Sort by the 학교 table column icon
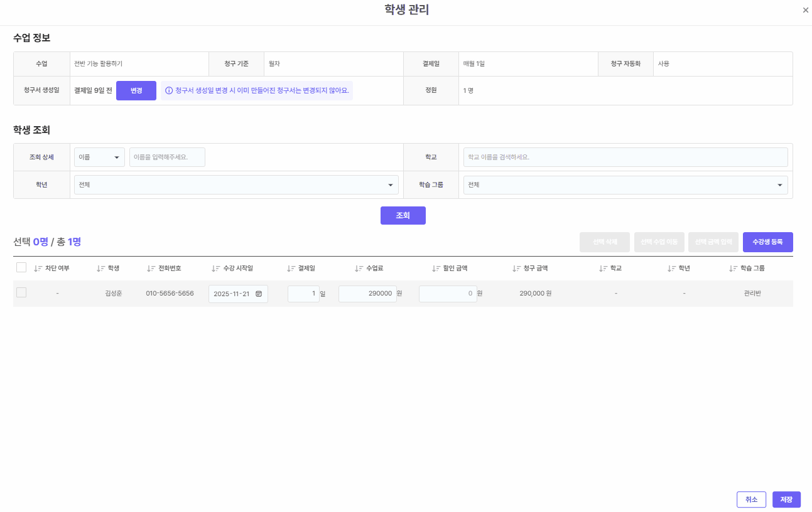812x512 pixels. pos(603,269)
